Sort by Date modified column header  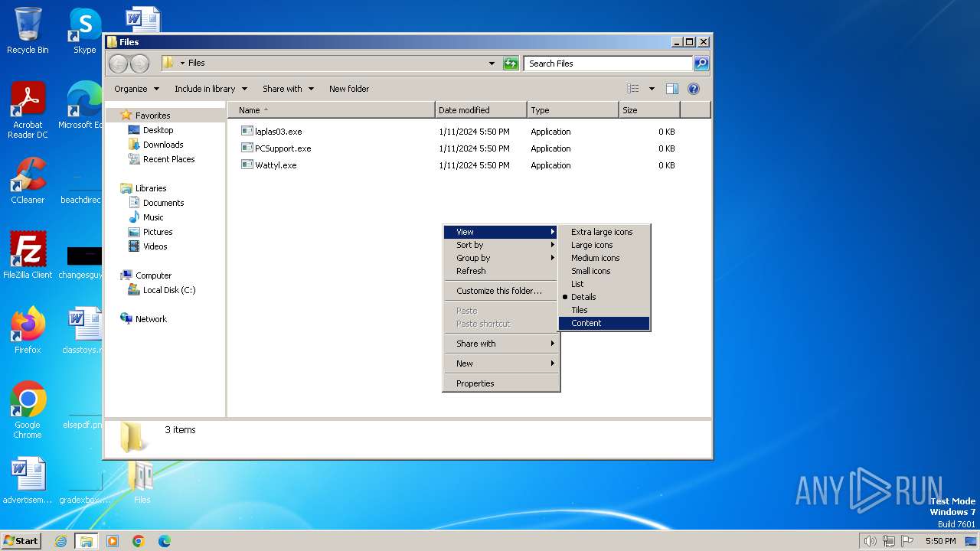coord(481,110)
